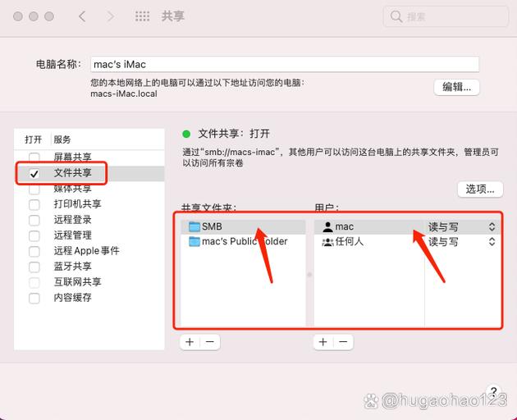
Task: Select 媒体共享 service row
Action: pyautogui.click(x=89, y=189)
